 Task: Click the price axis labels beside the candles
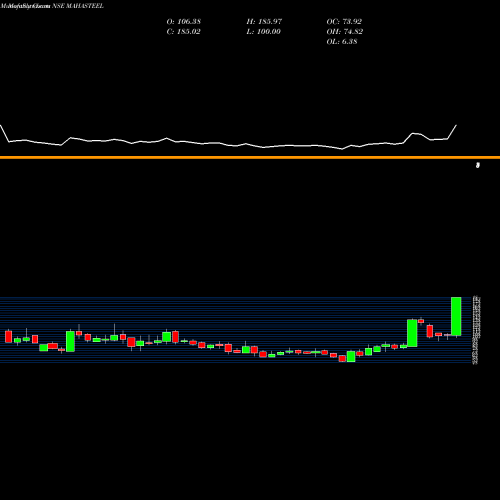(x=476, y=329)
